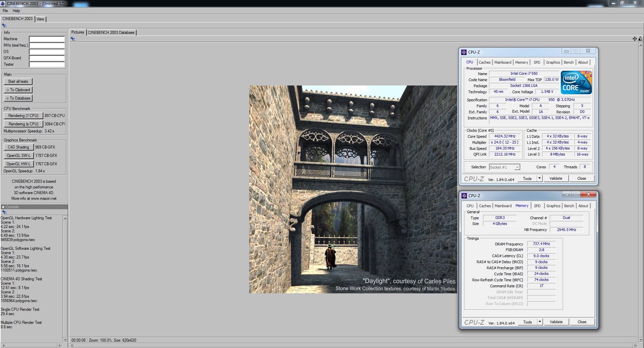Image resolution: width=644 pixels, height=348 pixels.
Task: Click the 3064 CB-CPU result value
Action: point(55,124)
